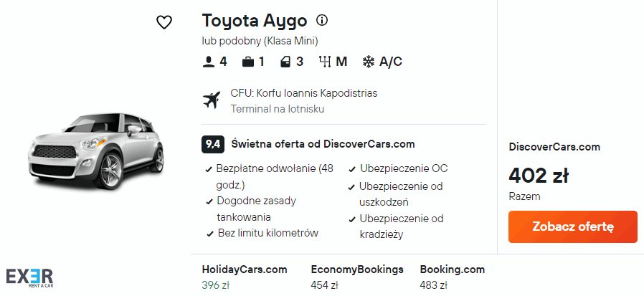Open the HolidayCars.com 396 zł offer
Viewport: 644px width, 296px height.
(x=245, y=277)
